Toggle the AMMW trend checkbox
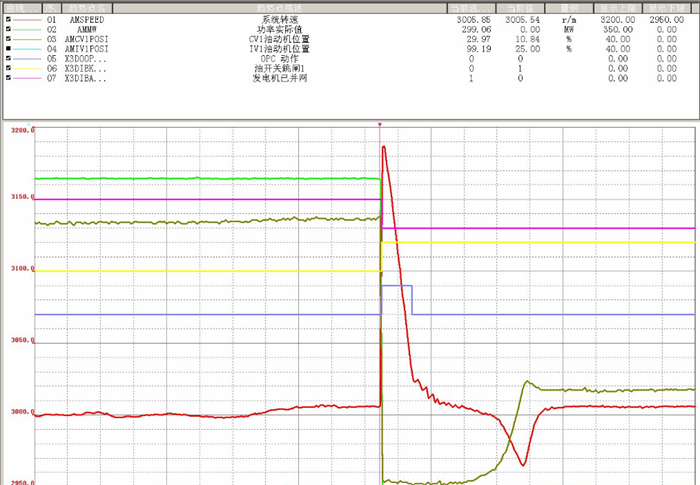 [x=9, y=29]
